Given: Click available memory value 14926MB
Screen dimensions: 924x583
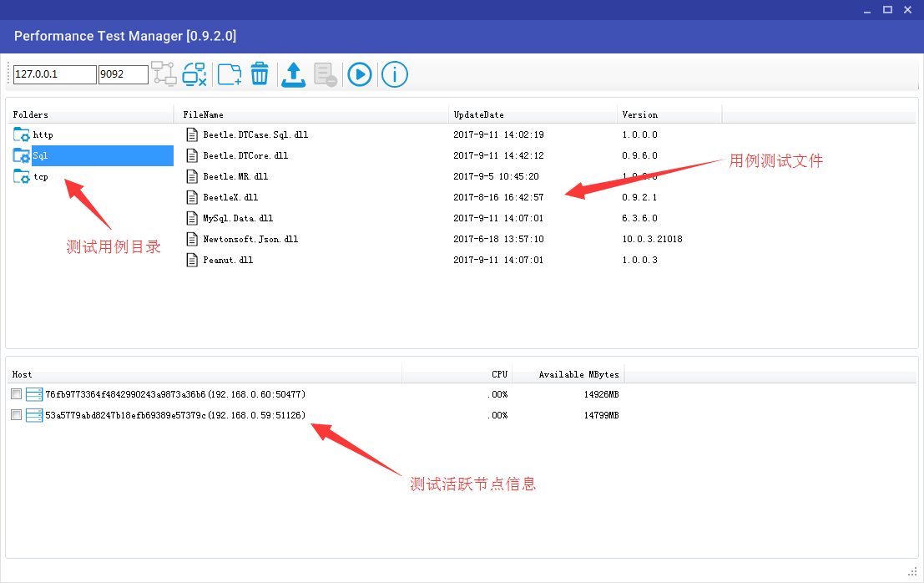Looking at the screenshot, I should coord(601,394).
